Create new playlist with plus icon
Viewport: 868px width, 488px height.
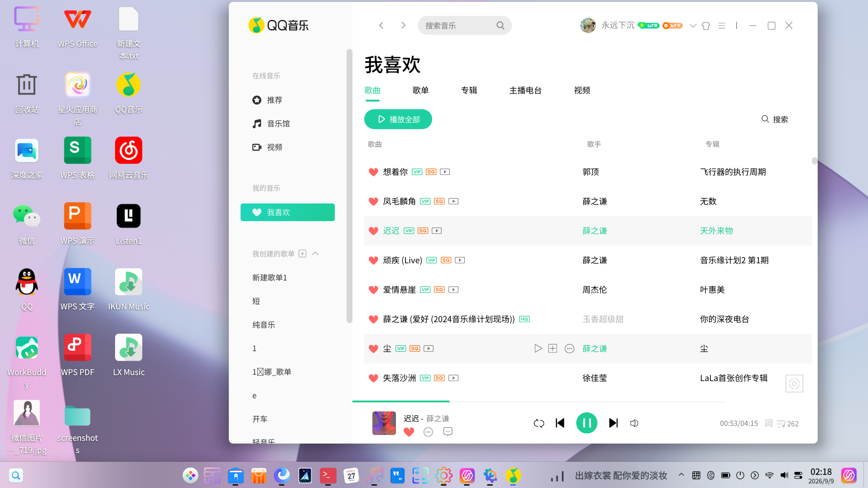(x=303, y=254)
